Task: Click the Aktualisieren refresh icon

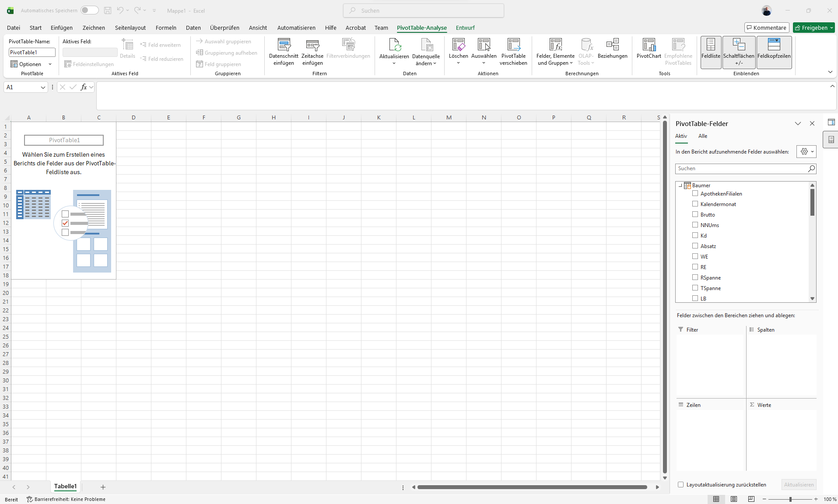Action: click(x=394, y=45)
